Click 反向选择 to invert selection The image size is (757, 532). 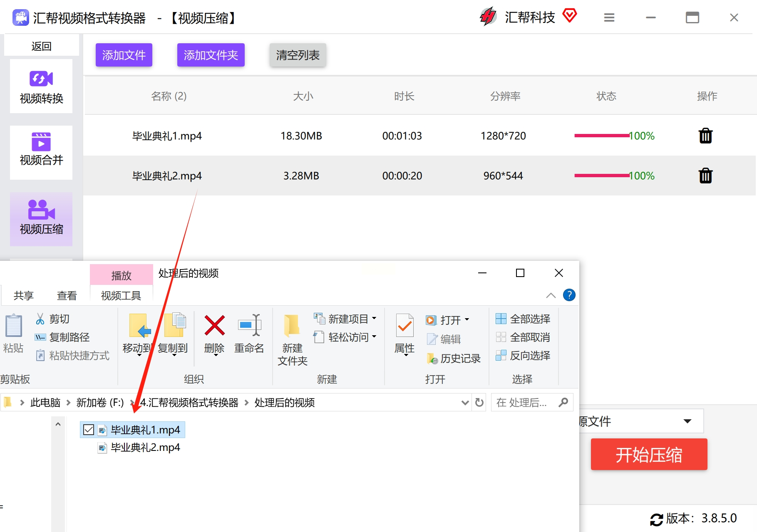523,356
